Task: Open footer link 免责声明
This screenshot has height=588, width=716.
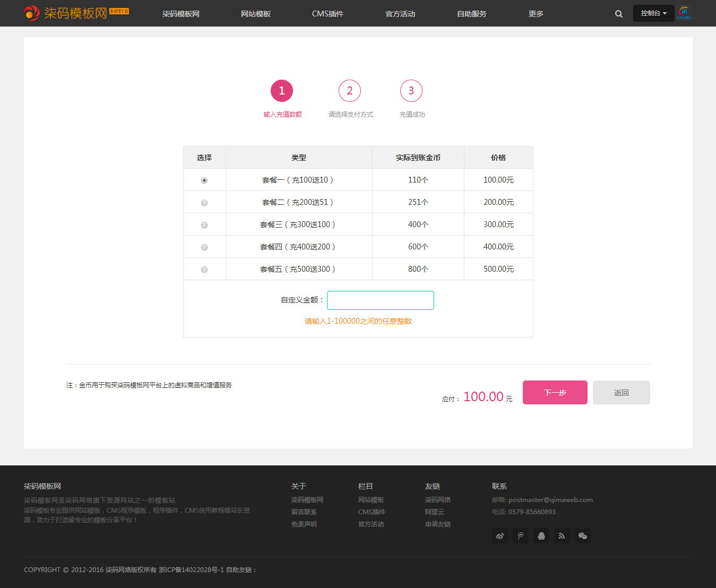Action: (304, 524)
